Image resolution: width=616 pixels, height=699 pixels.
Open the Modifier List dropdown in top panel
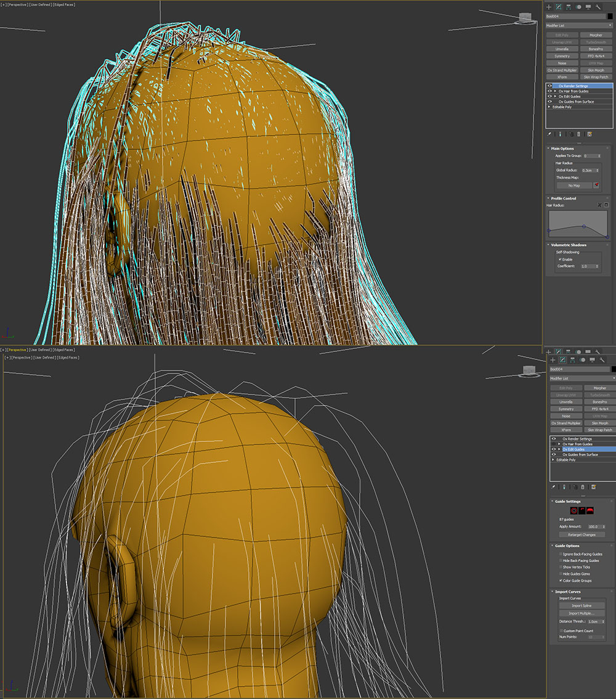(578, 25)
